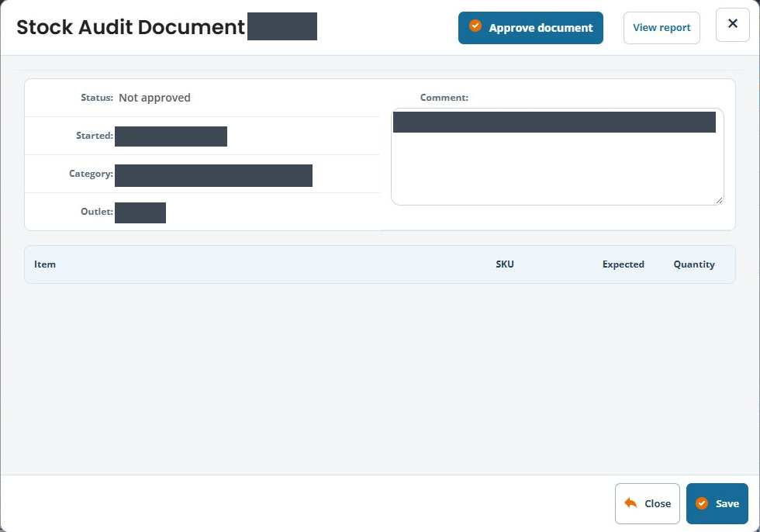Click the orange checkmark icon on Approve document
Viewport: 760px width, 532px height.
pyautogui.click(x=475, y=26)
